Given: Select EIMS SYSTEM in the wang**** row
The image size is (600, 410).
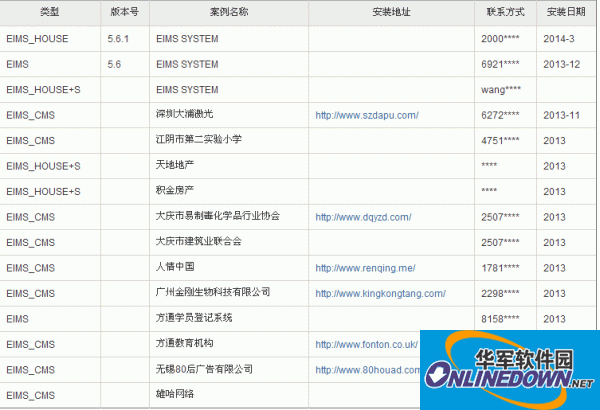Looking at the screenshot, I should (x=187, y=90).
